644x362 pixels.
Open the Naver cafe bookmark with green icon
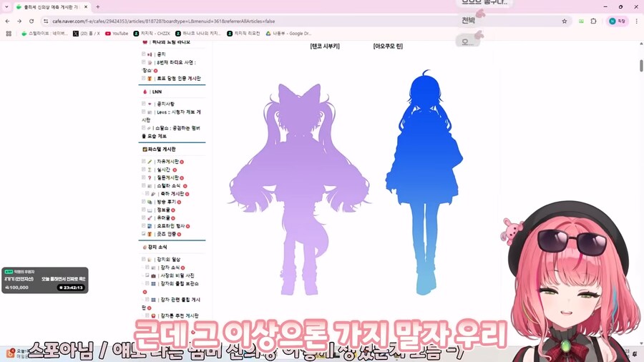pos(45,33)
